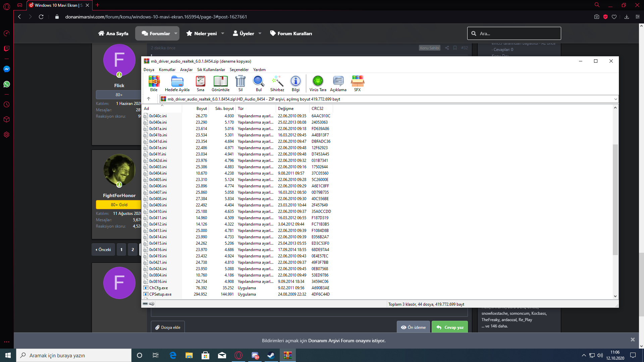Go to forum page 2
644x362 pixels.
tap(133, 250)
